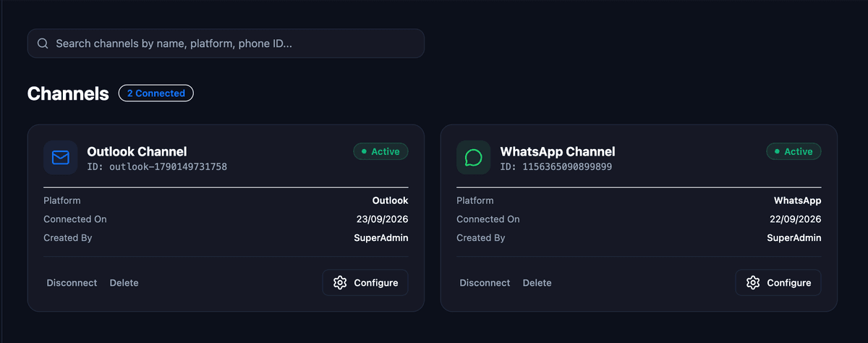Screen dimensions: 868x343
Task: Open Configure for Outlook Channel
Action: 365,283
